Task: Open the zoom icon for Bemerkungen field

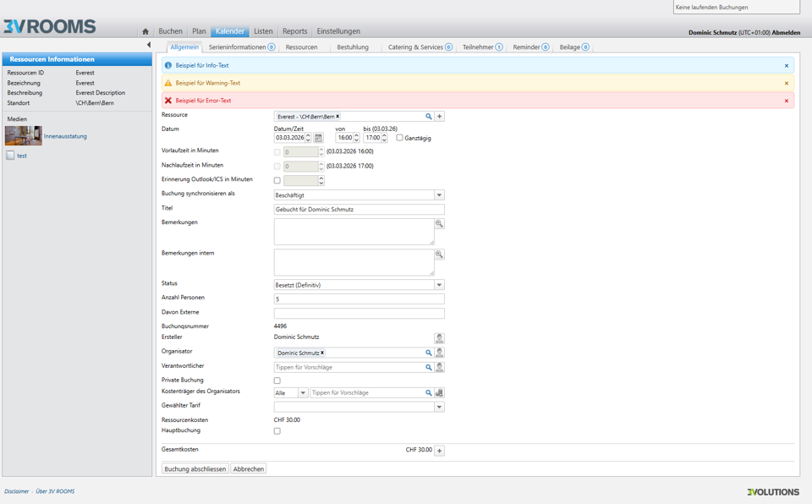Action: 439,224
